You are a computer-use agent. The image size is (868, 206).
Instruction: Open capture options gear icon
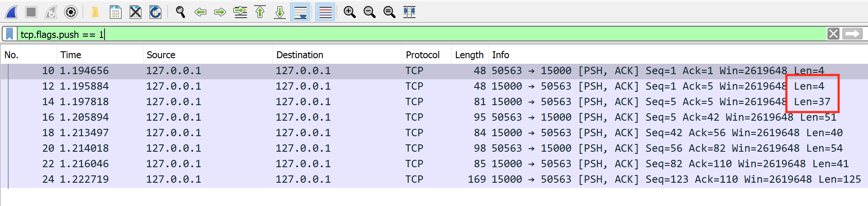[71, 12]
